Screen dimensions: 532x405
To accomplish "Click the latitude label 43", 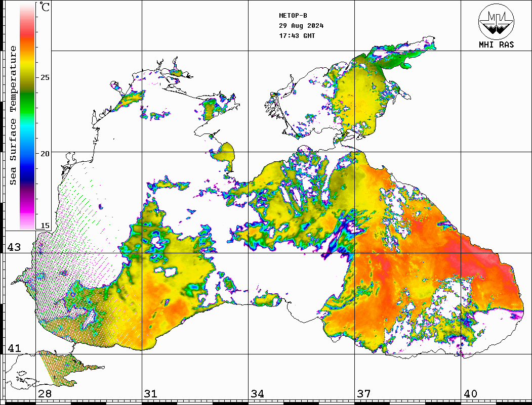I will 14,247.
